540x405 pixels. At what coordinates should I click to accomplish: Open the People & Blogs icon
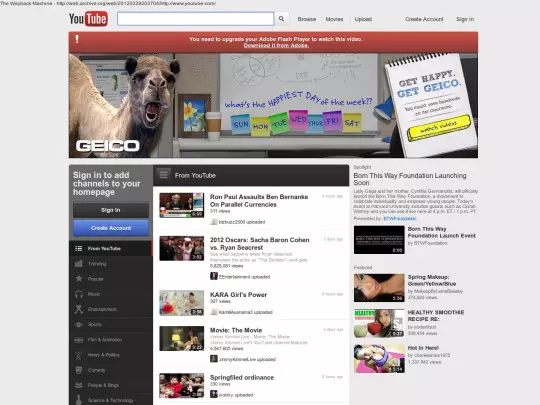tap(79, 385)
